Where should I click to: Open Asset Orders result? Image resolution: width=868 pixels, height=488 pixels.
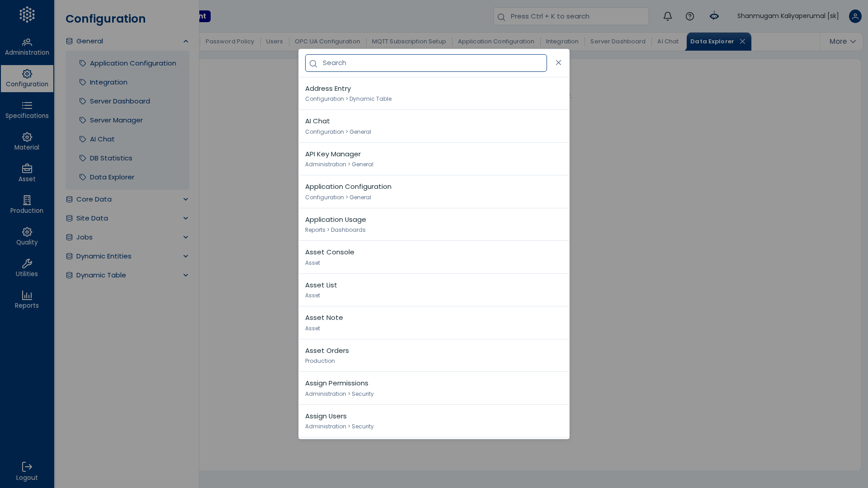(434, 356)
